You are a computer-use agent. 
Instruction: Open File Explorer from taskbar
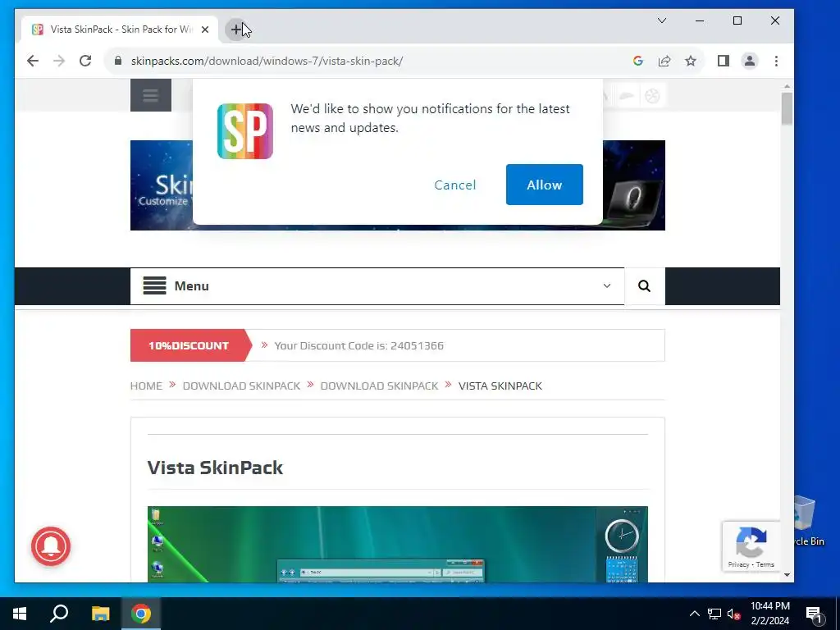100,614
